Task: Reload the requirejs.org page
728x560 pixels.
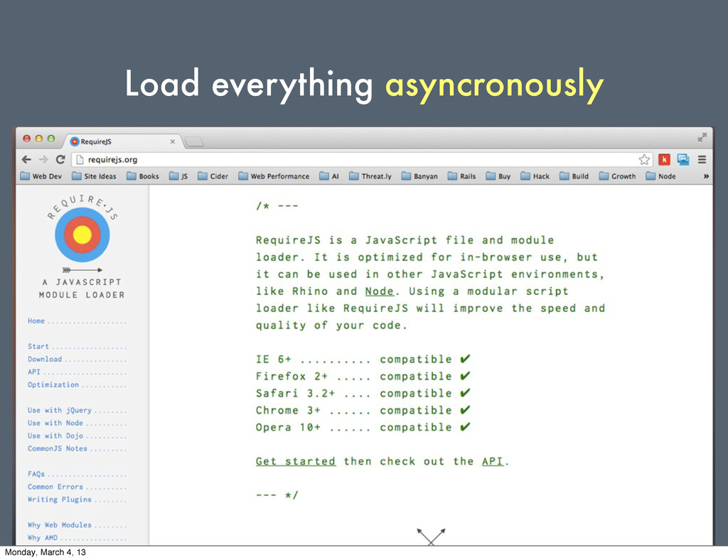Action: (x=60, y=160)
